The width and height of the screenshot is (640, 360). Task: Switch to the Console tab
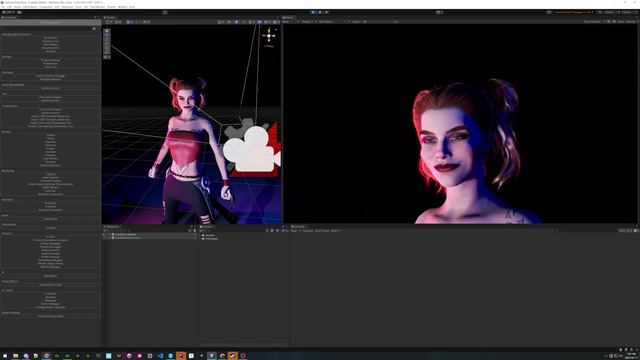(298, 227)
